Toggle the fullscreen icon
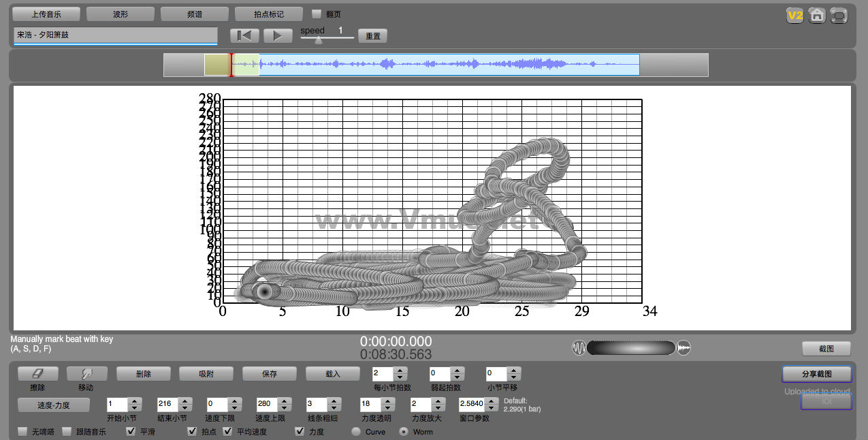The image size is (868, 440). click(x=839, y=16)
